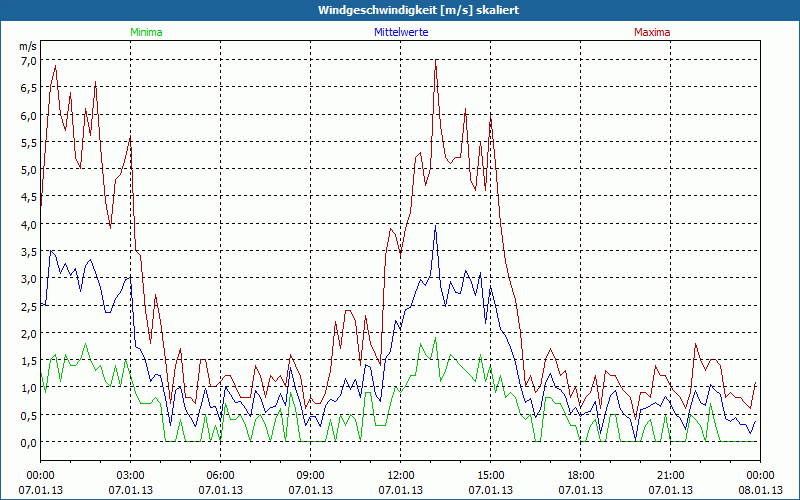Click the '3,5' y-axis value

pos(29,252)
